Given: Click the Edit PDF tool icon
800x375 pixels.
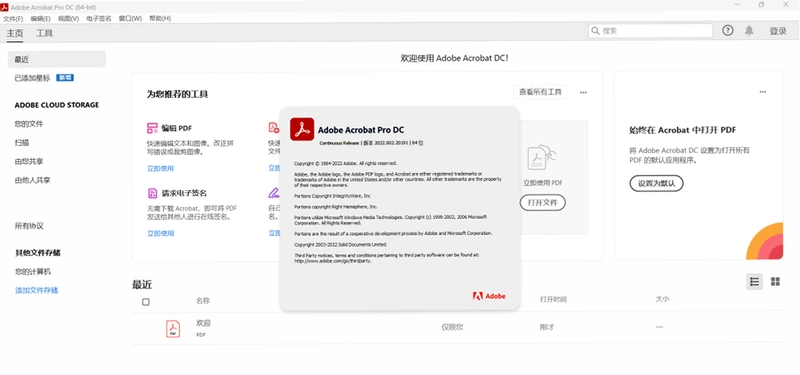Looking at the screenshot, I should 152,128.
